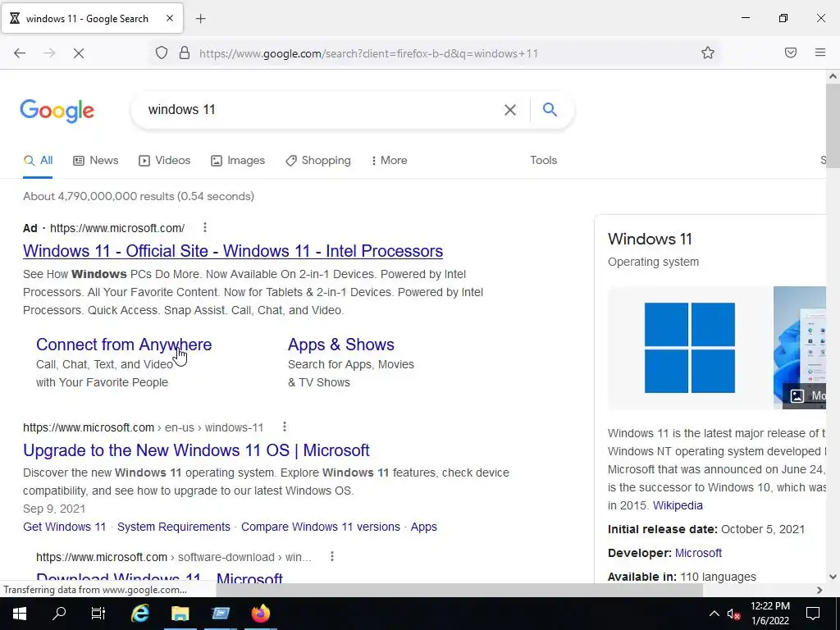Open options dots beside software-download result
The width and height of the screenshot is (840, 630).
[x=332, y=557]
